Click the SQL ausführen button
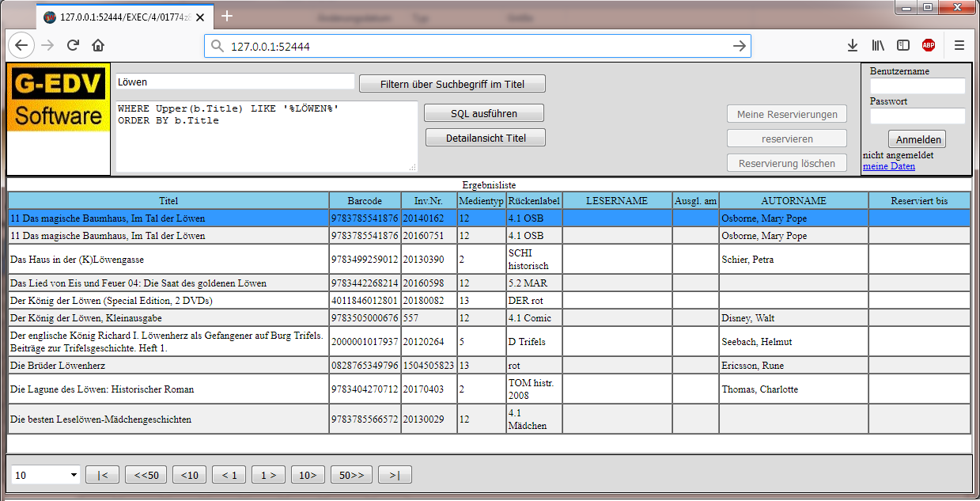This screenshot has height=501, width=980. point(484,113)
